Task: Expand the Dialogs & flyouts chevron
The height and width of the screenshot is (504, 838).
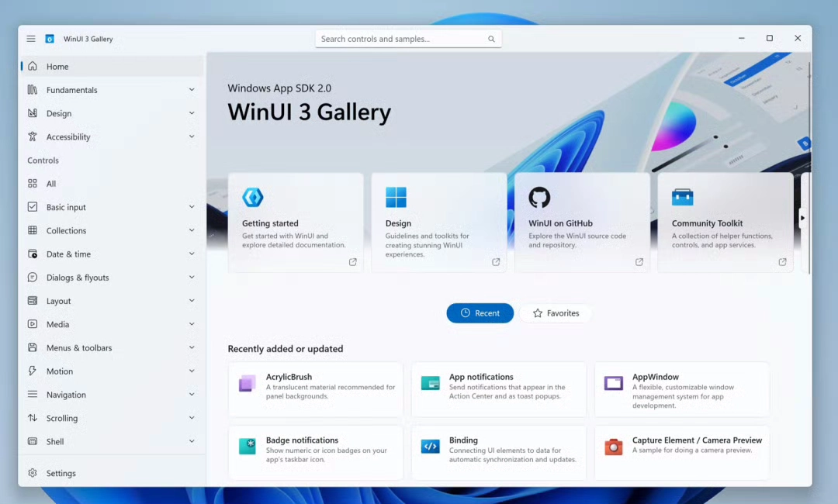Action: coord(192,277)
